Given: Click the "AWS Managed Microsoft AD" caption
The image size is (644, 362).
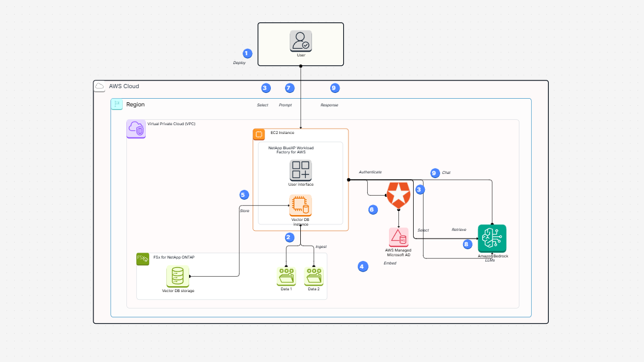Looking at the screenshot, I should coord(398,253).
